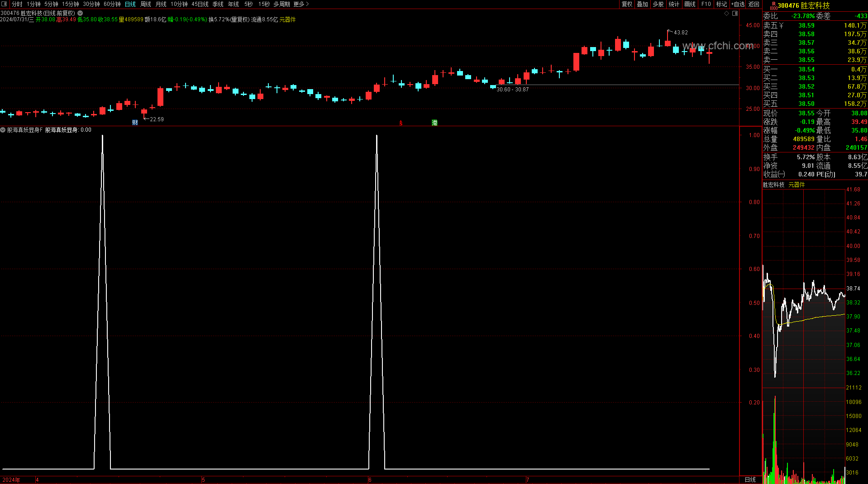Image resolution: width=868 pixels, height=484 pixels.
Task: Click the 标记 mark button
Action: (x=721, y=4)
